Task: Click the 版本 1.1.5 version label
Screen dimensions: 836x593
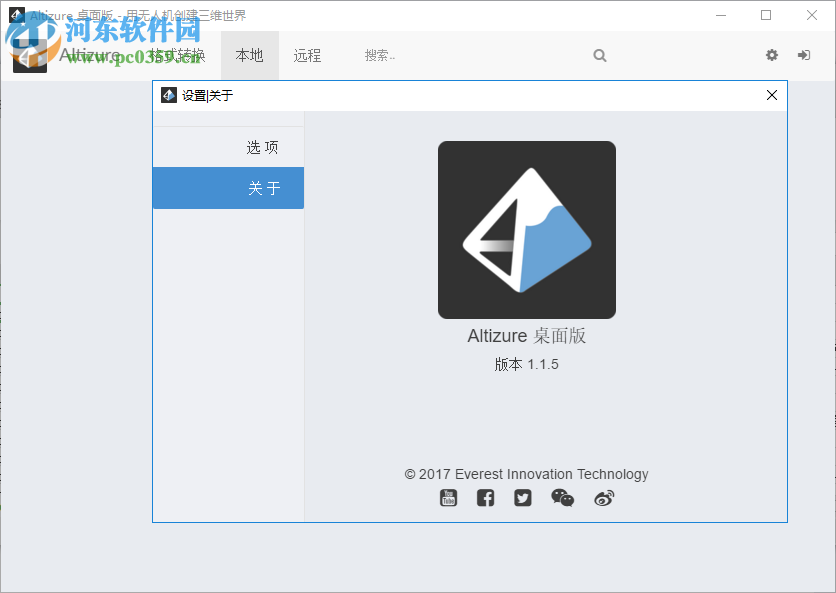Action: click(526, 364)
